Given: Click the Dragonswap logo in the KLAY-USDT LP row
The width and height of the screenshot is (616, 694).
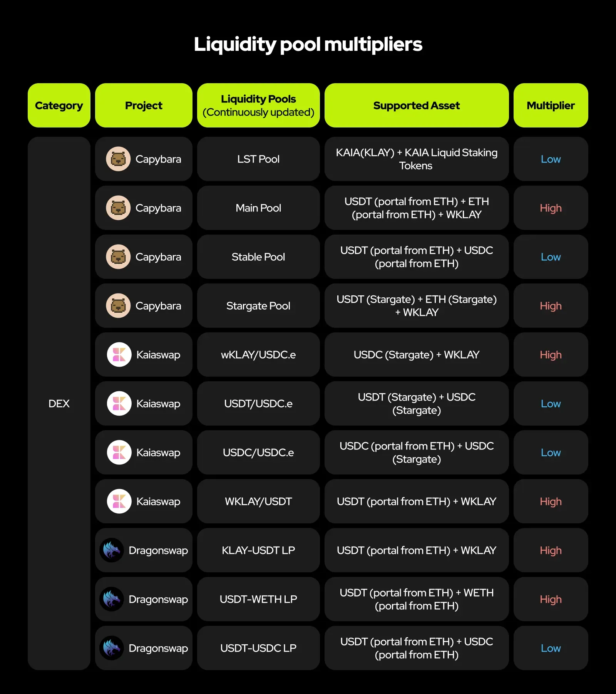Looking at the screenshot, I should pos(112,550).
